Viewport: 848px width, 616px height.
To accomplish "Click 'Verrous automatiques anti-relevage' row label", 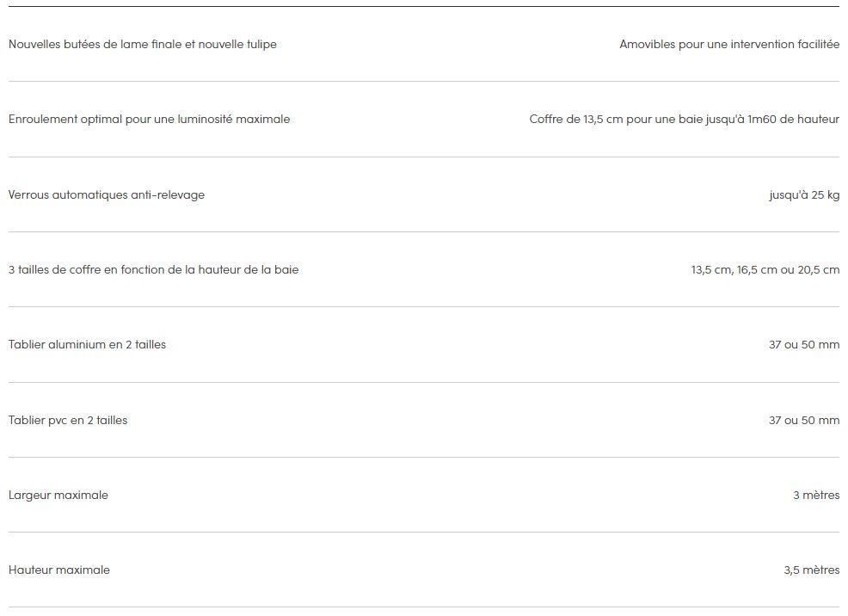I will tap(107, 194).
